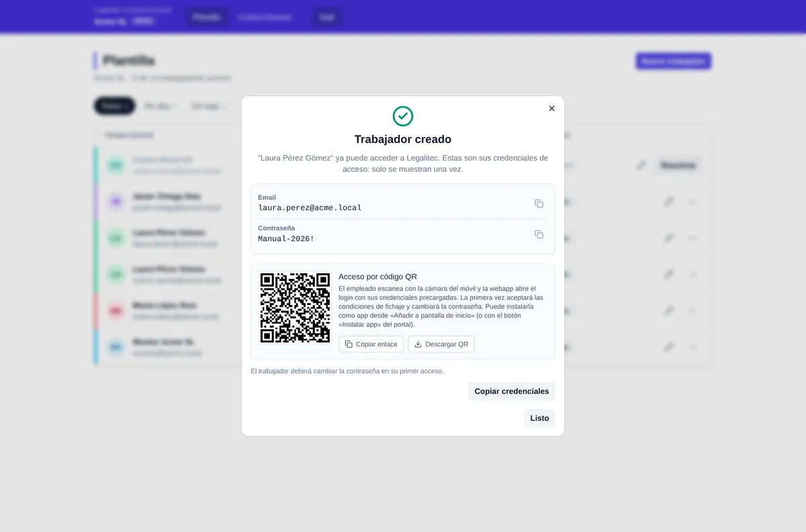Confirm with the Listo button
Viewport: 806px width, 532px height.
[539, 418]
